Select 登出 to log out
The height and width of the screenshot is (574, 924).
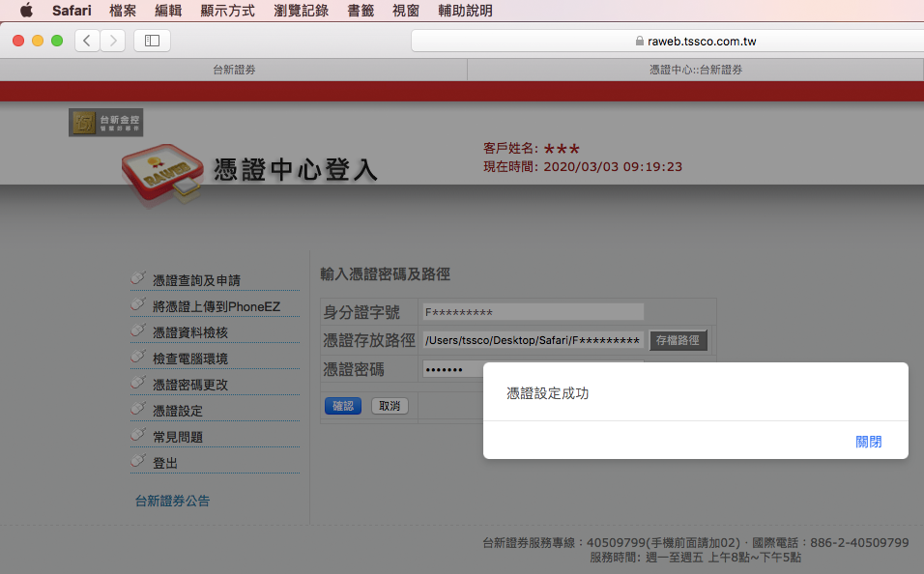pos(165,463)
